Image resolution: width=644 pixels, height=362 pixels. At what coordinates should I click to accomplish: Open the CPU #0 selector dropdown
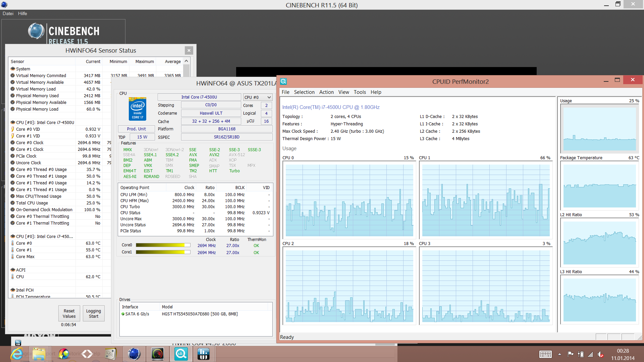258,97
